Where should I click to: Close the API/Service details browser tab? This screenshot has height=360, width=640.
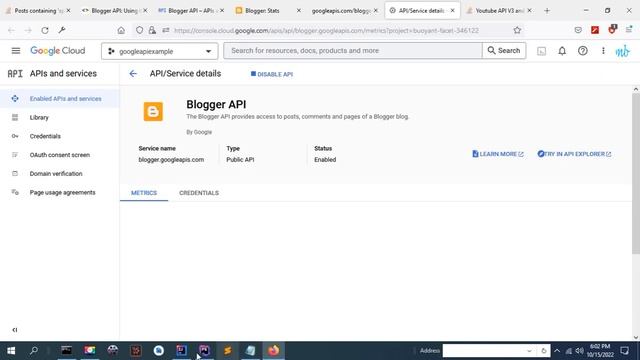pos(452,11)
